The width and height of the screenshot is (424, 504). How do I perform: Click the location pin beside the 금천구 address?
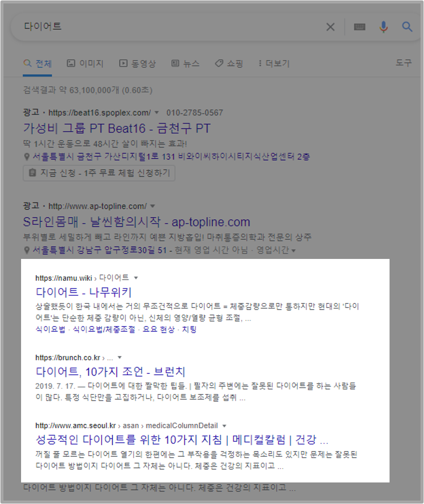(27, 157)
